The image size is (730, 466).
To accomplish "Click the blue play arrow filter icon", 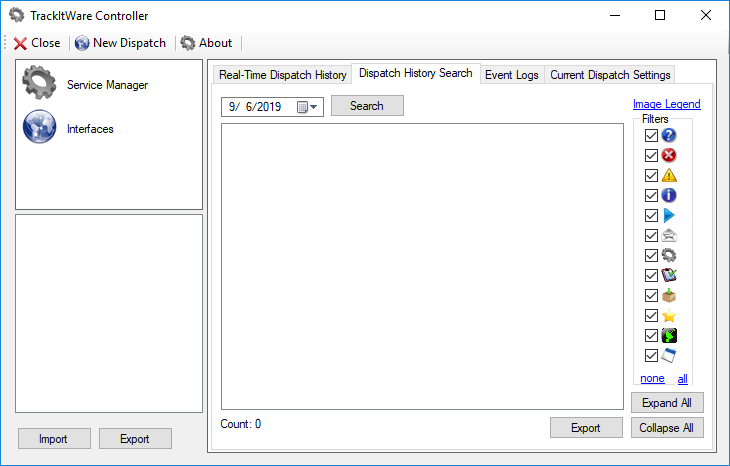I will click(669, 216).
